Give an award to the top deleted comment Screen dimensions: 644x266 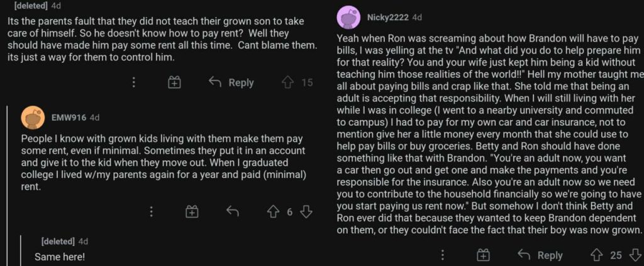174,82
